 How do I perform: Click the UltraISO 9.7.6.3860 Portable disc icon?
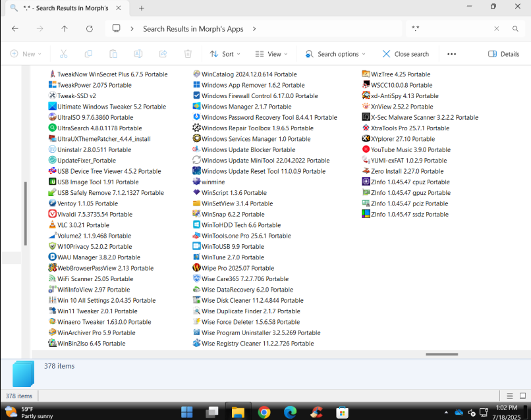tap(52, 117)
